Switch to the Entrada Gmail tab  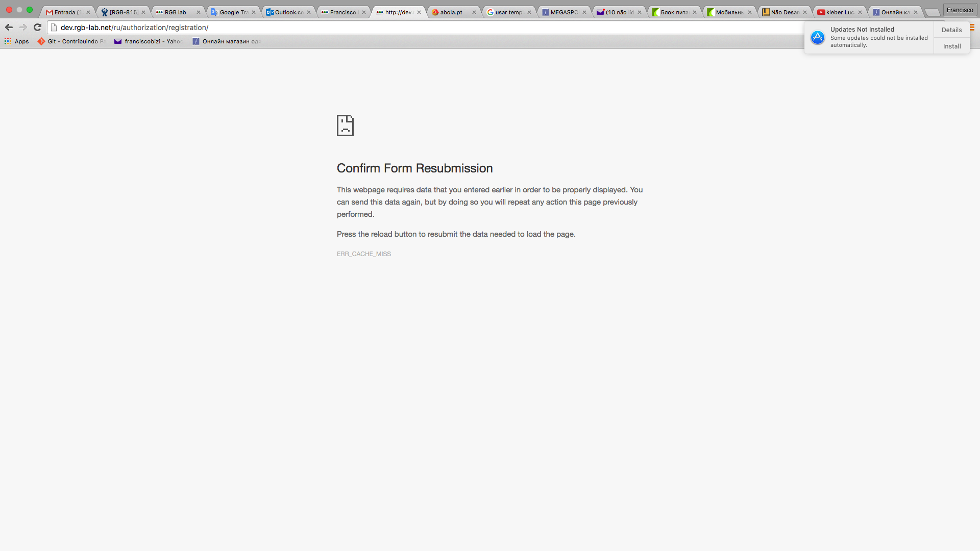(x=65, y=12)
